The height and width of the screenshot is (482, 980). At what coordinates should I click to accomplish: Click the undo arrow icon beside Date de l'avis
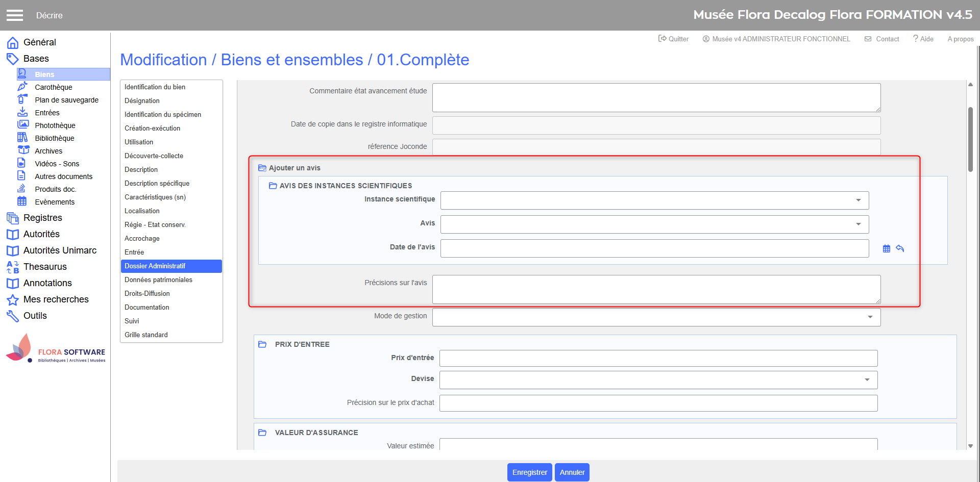(900, 249)
